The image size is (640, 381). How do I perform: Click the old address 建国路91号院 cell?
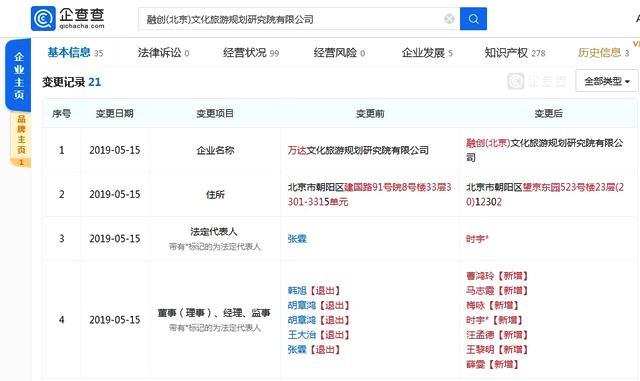point(369,194)
